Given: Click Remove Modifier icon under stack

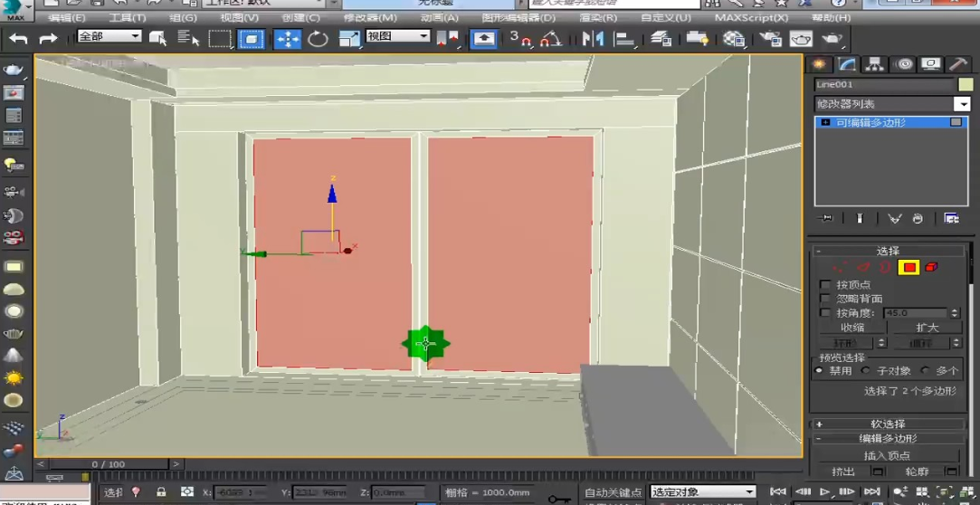Looking at the screenshot, I should point(918,218).
